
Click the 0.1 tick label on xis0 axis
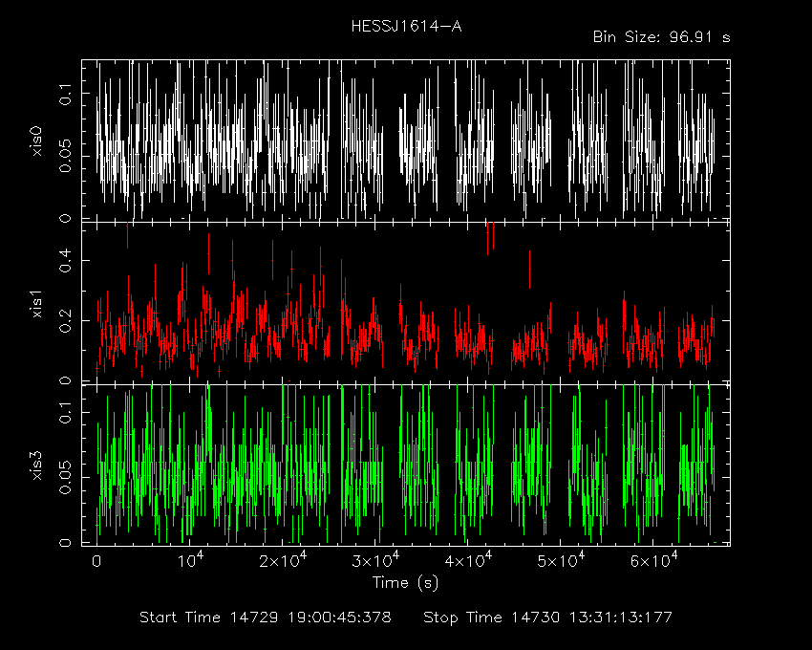(x=65, y=94)
